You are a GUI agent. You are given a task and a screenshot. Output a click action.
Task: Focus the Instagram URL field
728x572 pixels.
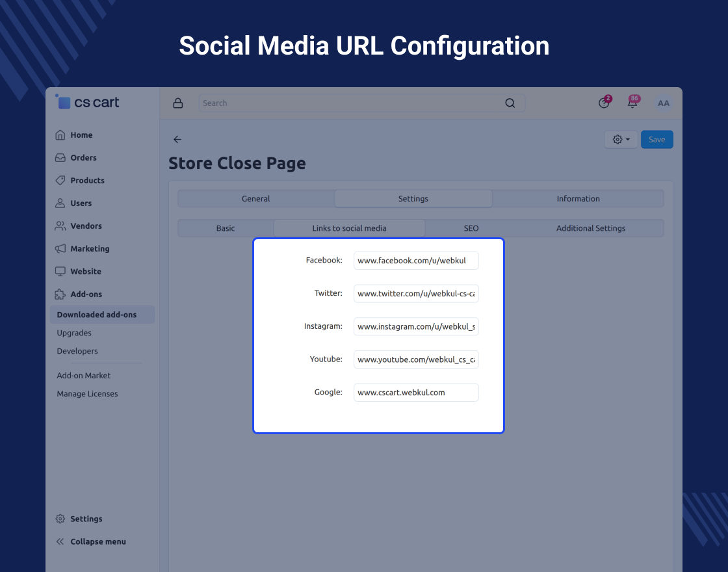[416, 326]
